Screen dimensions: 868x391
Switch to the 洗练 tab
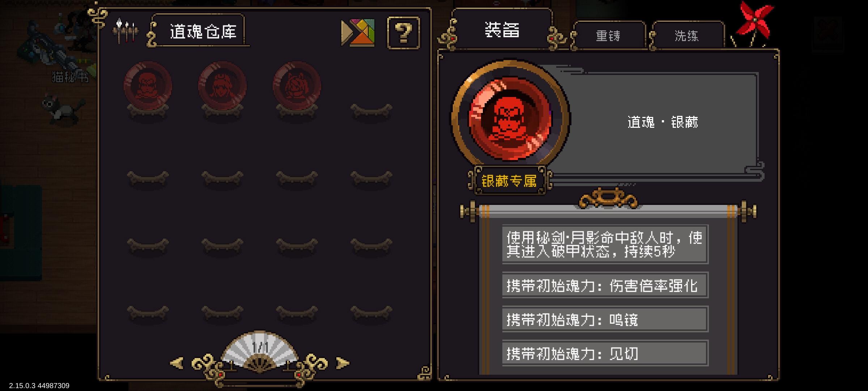pos(687,35)
